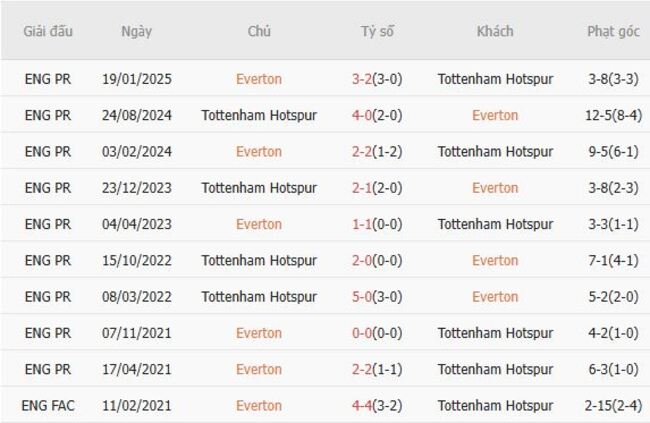This screenshot has height=423, width=650.
Task: Select Everton away team in 23/12/2023 row
Action: pos(495,188)
